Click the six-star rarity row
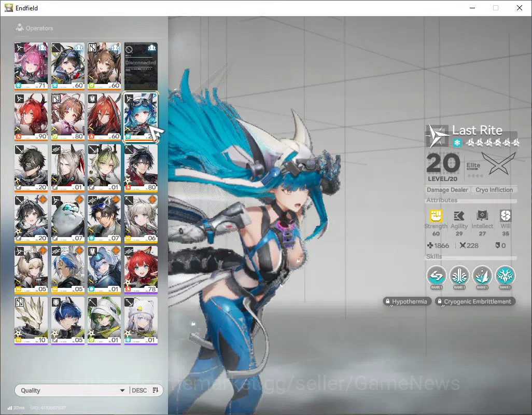The image size is (532, 415). [492, 143]
